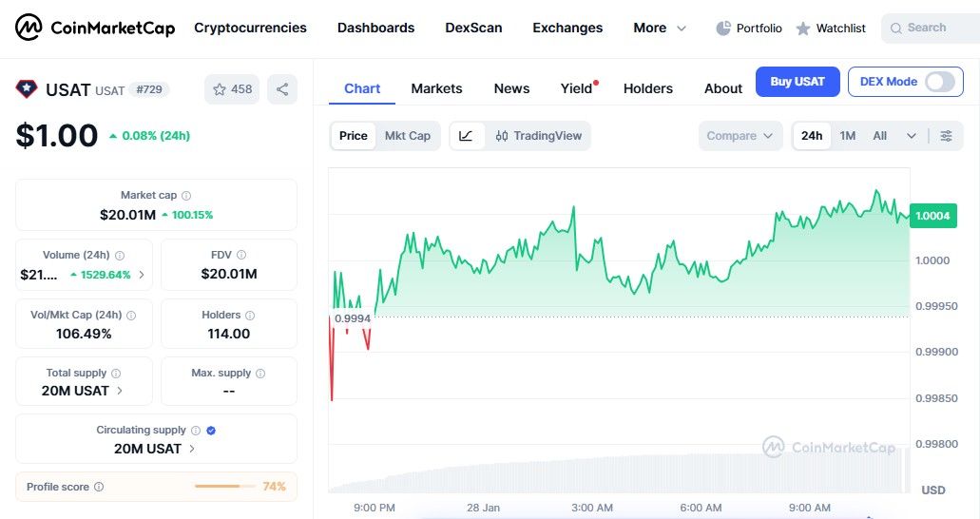The image size is (980, 519).
Task: Click the share icon next to USAT
Action: pos(282,89)
